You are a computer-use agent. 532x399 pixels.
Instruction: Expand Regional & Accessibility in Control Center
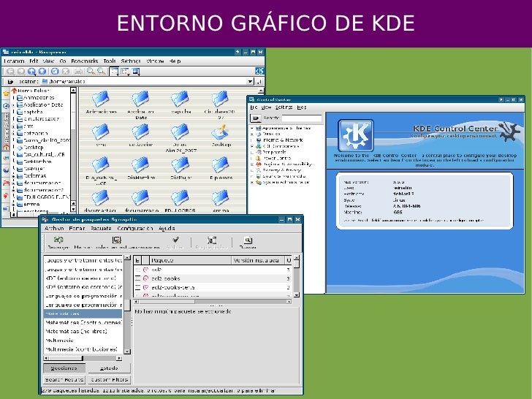[x=252, y=164]
